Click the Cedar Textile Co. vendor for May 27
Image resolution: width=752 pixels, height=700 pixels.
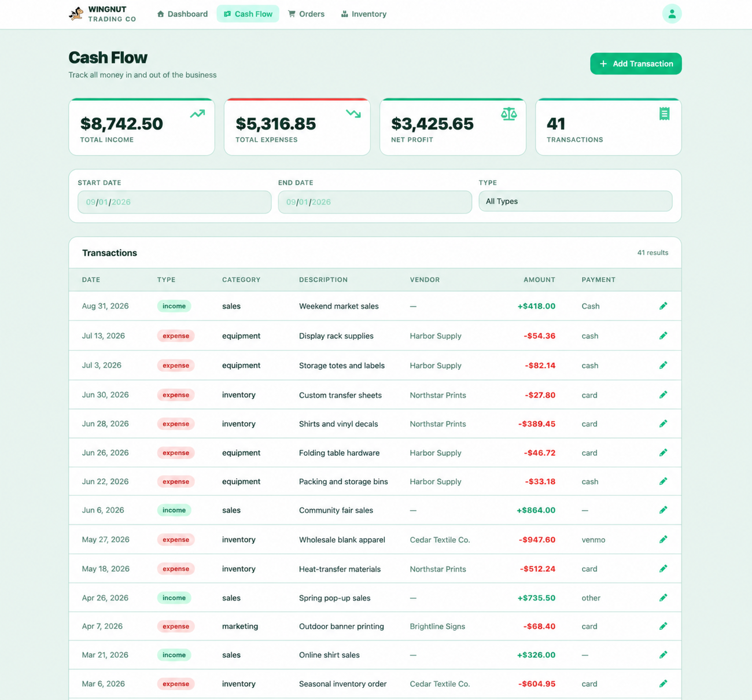(440, 540)
